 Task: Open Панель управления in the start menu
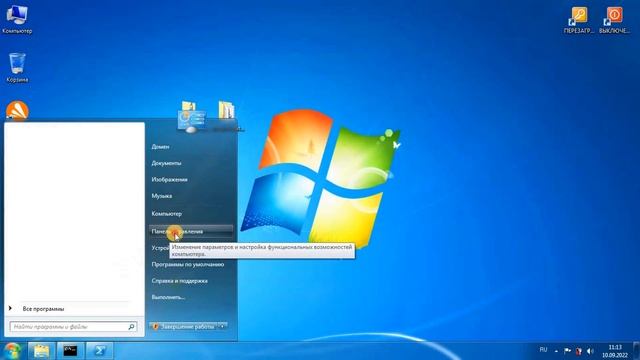[191, 231]
